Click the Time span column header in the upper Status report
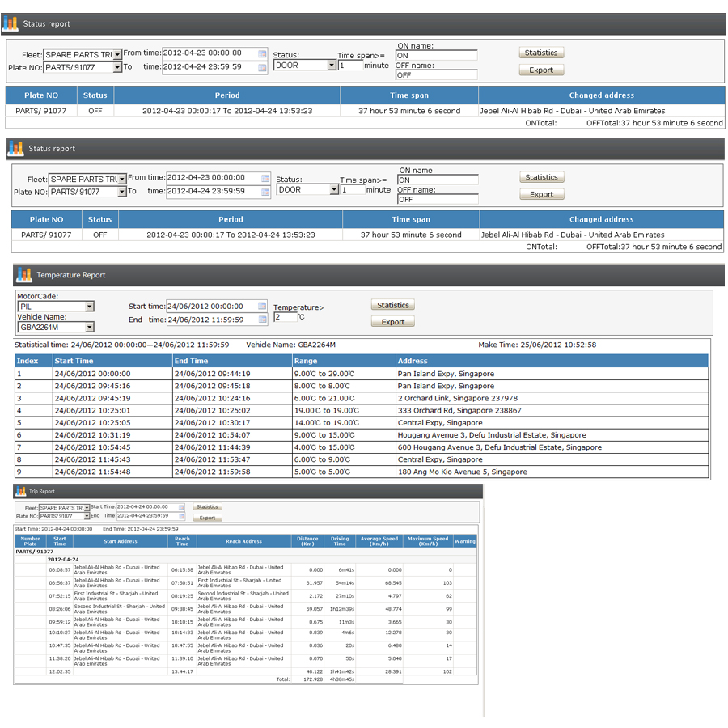 point(409,95)
